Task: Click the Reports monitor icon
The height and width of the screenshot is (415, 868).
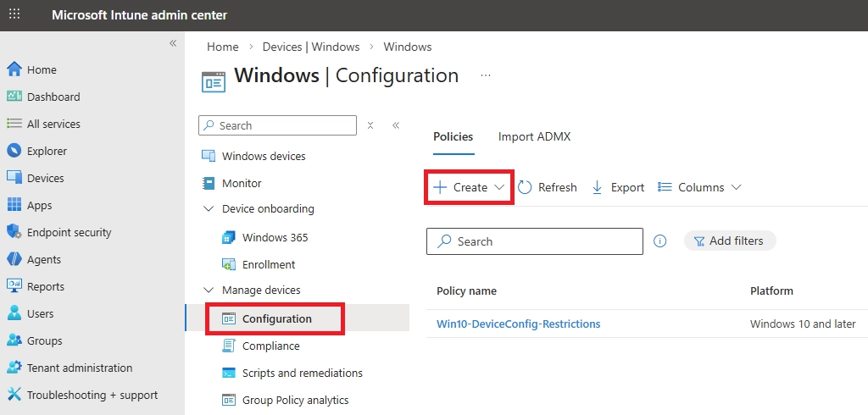Action: click(x=14, y=286)
